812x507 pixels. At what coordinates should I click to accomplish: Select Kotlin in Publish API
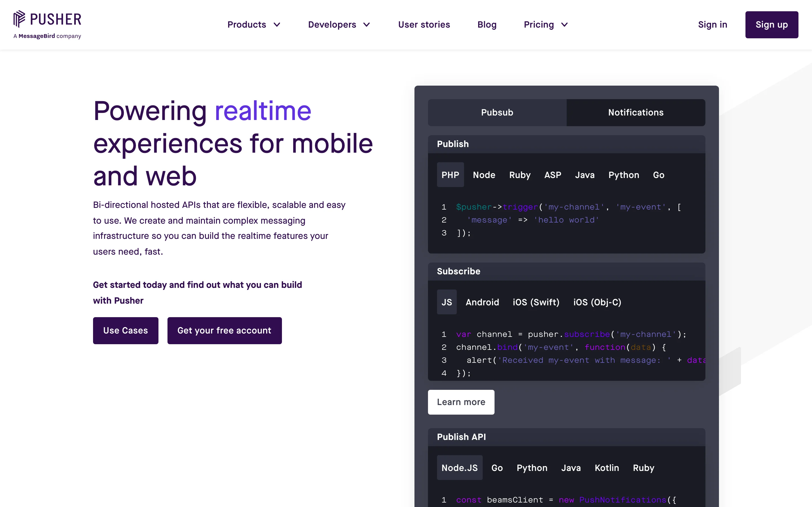pos(607,468)
